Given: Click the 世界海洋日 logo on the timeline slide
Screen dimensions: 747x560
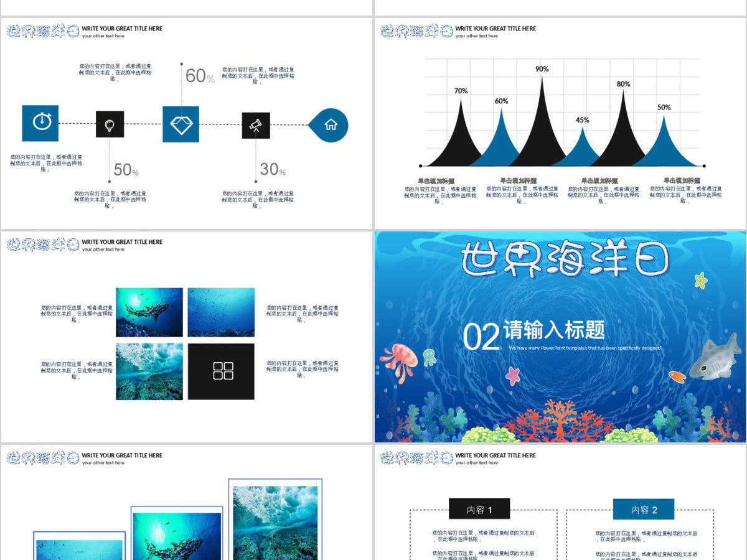Looking at the screenshot, I should (x=43, y=31).
